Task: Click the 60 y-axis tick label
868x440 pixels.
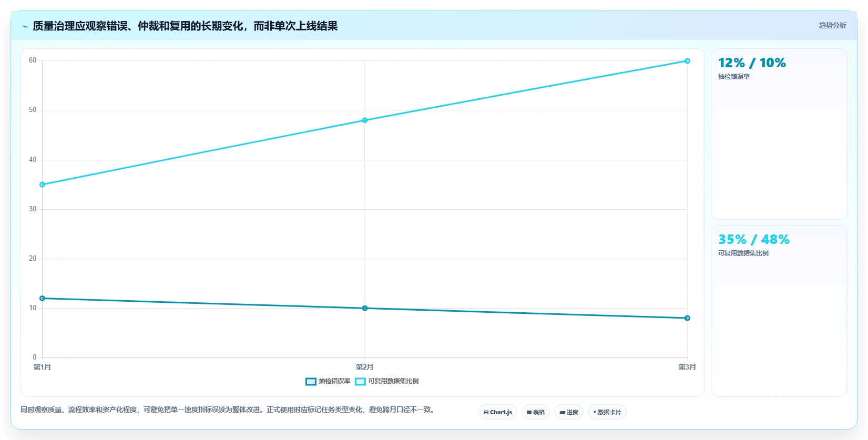Action: 33,60
